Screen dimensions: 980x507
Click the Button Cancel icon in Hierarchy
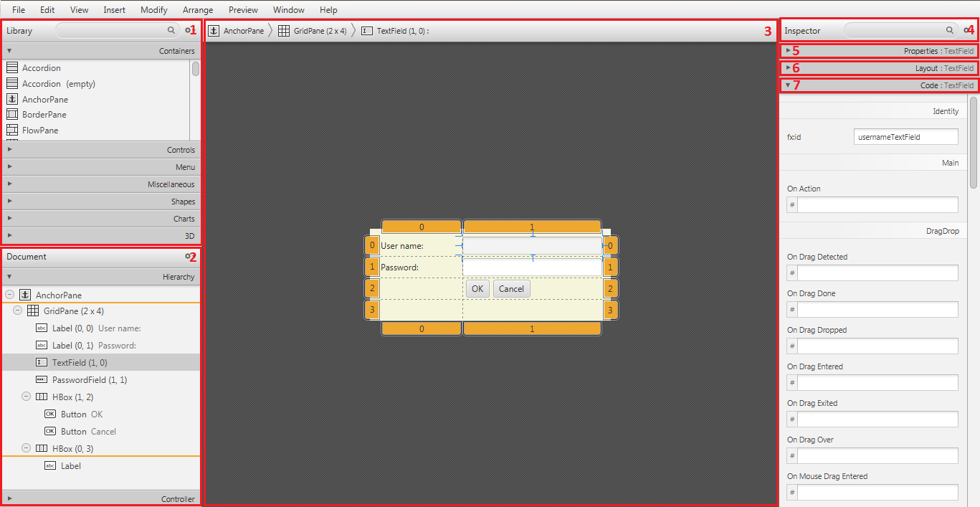[x=50, y=431]
